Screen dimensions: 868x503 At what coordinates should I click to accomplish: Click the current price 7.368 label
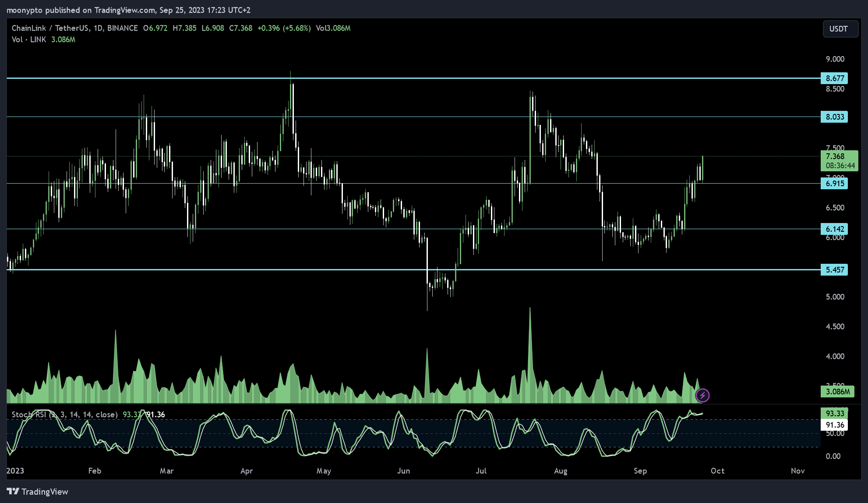[835, 156]
